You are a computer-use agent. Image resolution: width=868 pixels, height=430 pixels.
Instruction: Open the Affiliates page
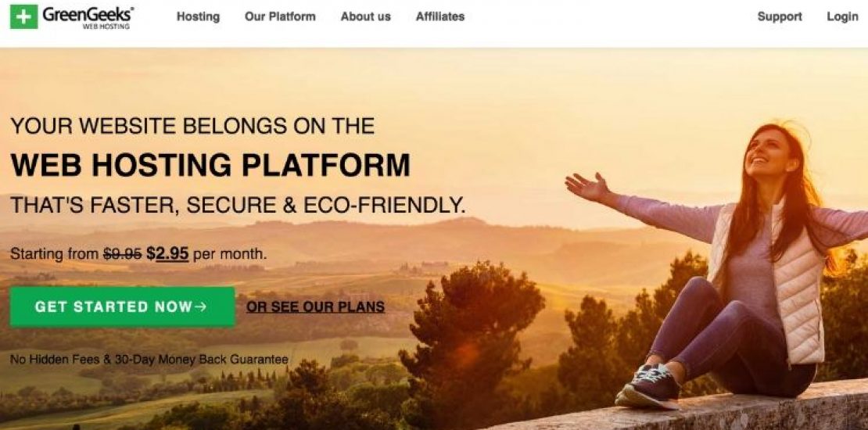pos(440,16)
